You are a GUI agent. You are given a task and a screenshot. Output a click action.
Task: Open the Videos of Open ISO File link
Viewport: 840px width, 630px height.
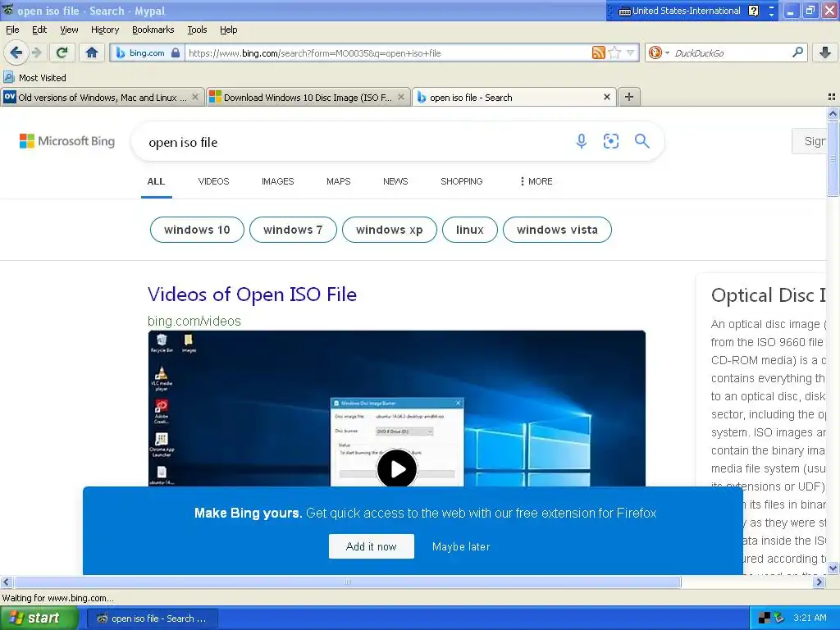tap(252, 294)
